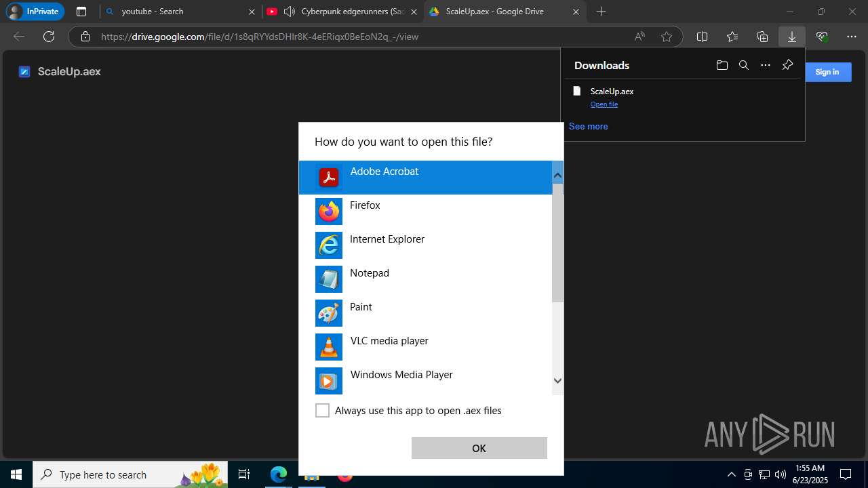The width and height of the screenshot is (868, 488).
Task: Click the app list scrollbar thumb
Action: [557, 242]
